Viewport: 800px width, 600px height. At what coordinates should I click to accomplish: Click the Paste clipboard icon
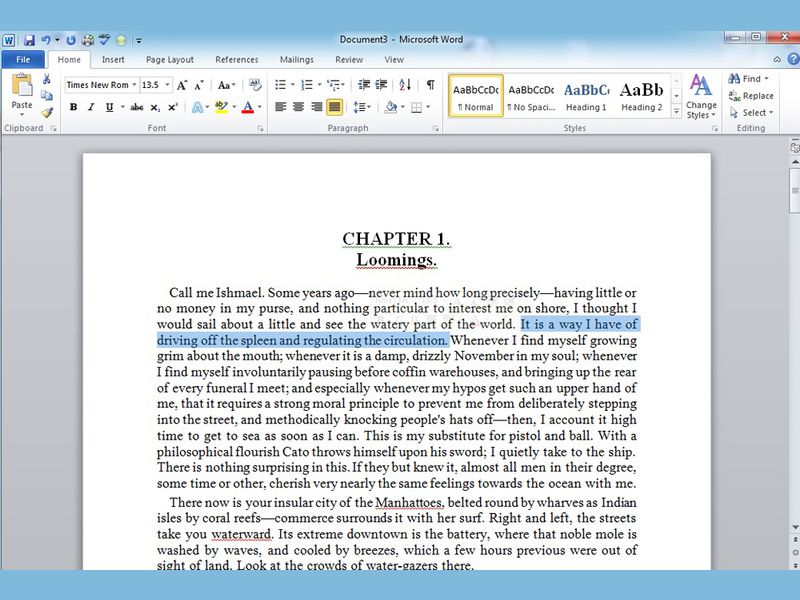click(22, 85)
